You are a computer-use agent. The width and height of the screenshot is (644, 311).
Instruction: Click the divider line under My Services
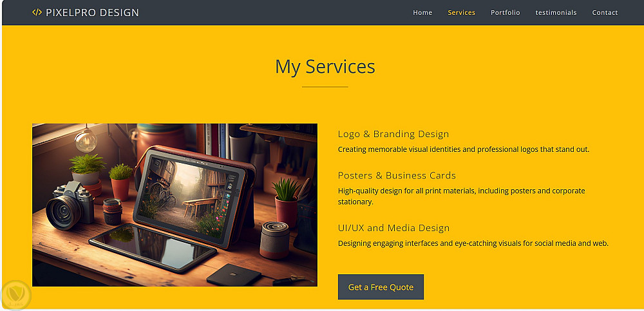[325, 87]
